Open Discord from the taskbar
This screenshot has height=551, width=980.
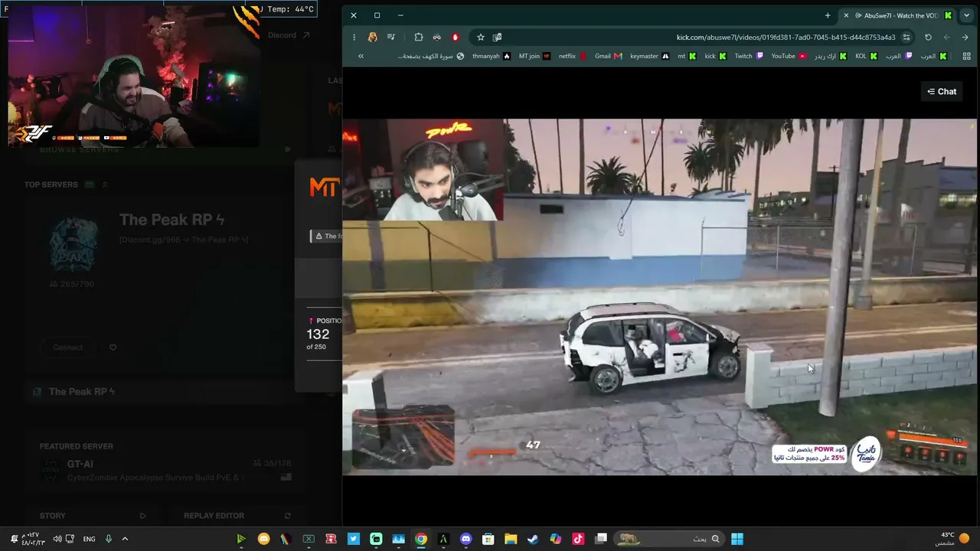(x=465, y=539)
